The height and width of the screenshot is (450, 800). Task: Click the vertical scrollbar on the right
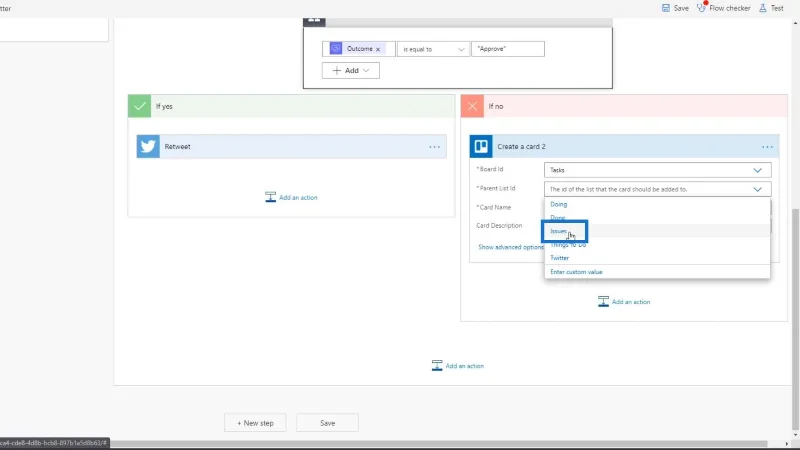point(795,319)
